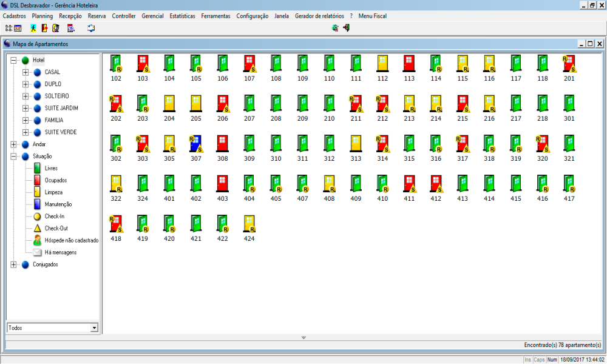This screenshot has height=364, width=607.
Task: Open the Todos filter dropdown
Action: click(94, 328)
